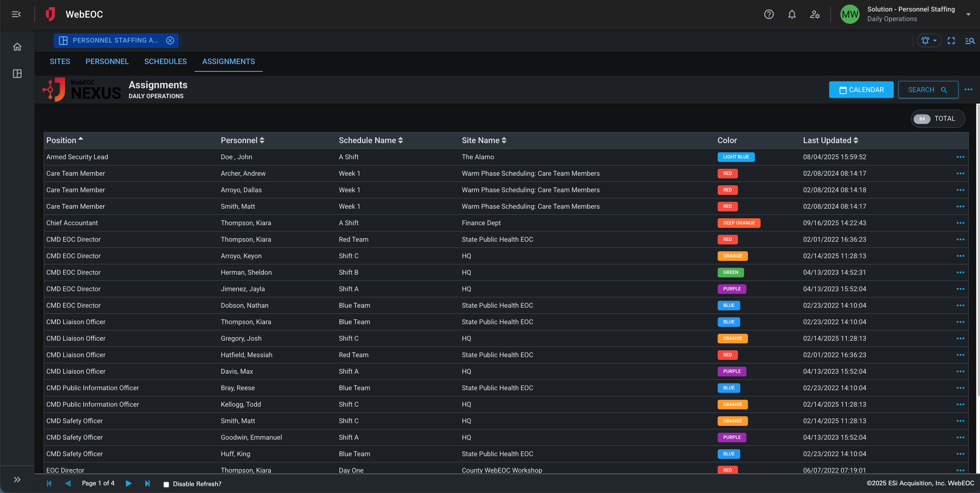Switch to the Schedules tab

click(x=165, y=61)
